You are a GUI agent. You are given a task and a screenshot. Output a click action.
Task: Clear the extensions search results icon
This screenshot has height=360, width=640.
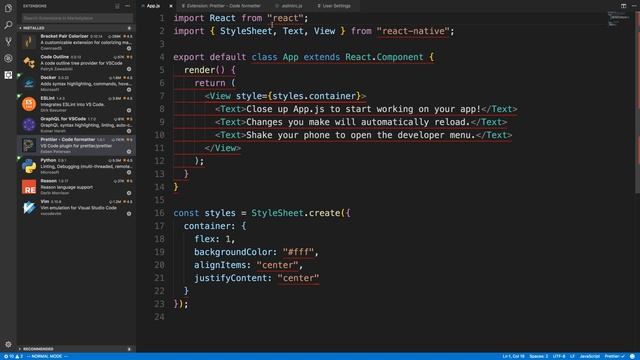tap(118, 6)
